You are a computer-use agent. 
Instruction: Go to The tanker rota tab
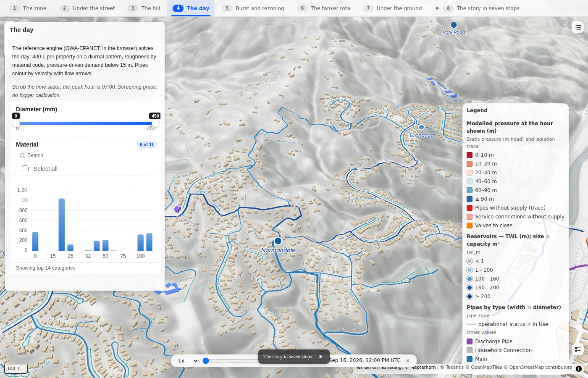pyautogui.click(x=324, y=8)
